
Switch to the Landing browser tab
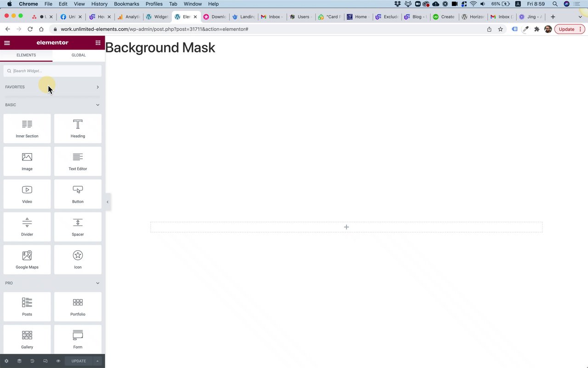pyautogui.click(x=244, y=17)
